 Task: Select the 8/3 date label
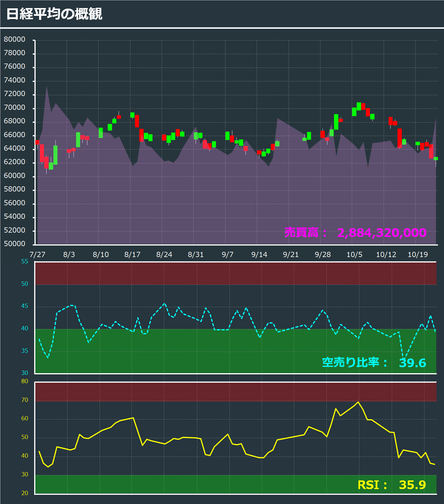[69, 254]
